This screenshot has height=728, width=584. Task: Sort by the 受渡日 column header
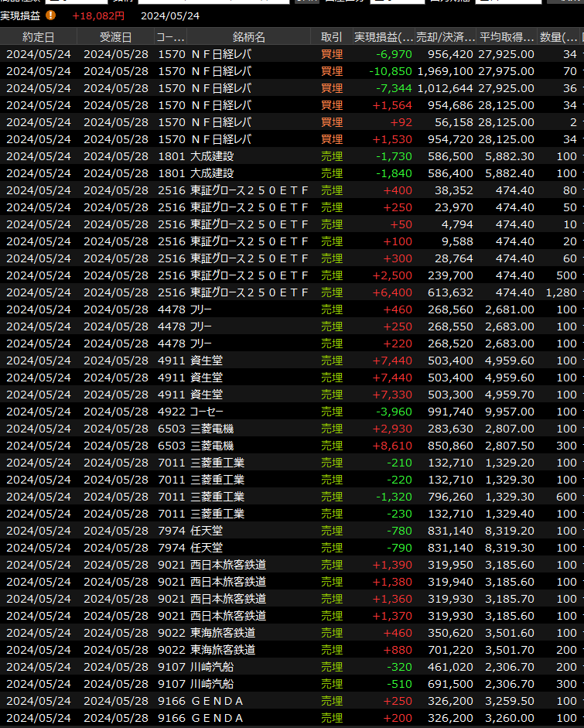pyautogui.click(x=115, y=37)
